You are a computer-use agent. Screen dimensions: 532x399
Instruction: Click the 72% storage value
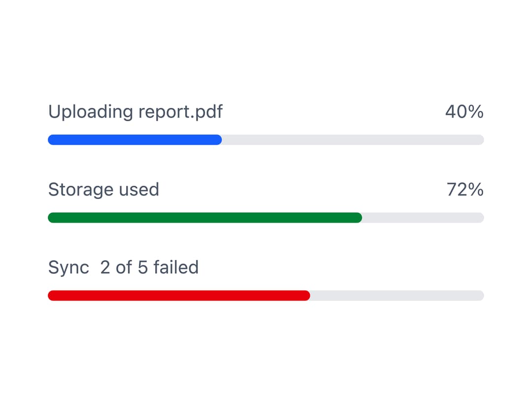pyautogui.click(x=465, y=190)
